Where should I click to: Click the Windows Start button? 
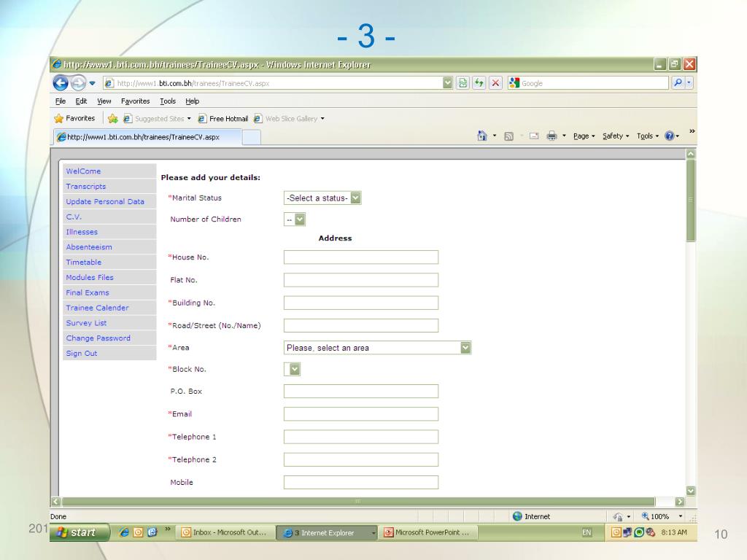point(79,532)
